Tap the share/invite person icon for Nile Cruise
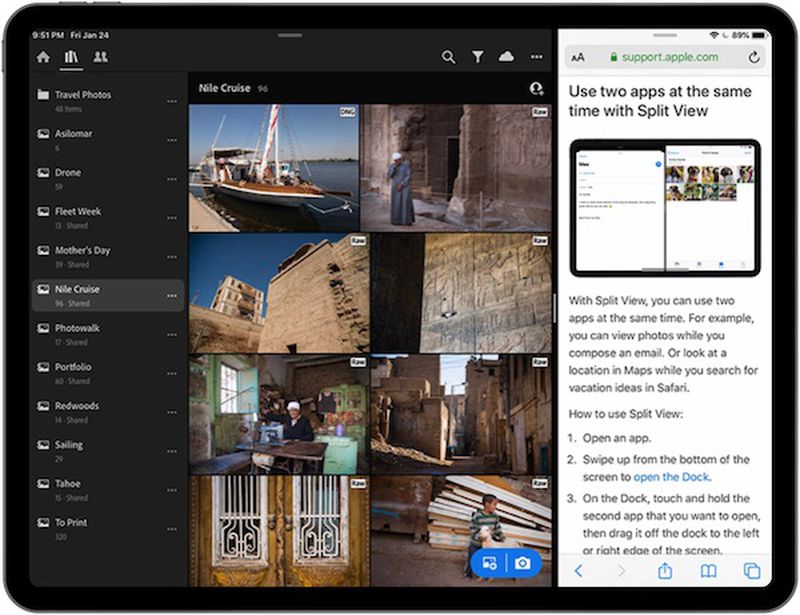Viewport: 800px width, 615px height. (x=536, y=88)
